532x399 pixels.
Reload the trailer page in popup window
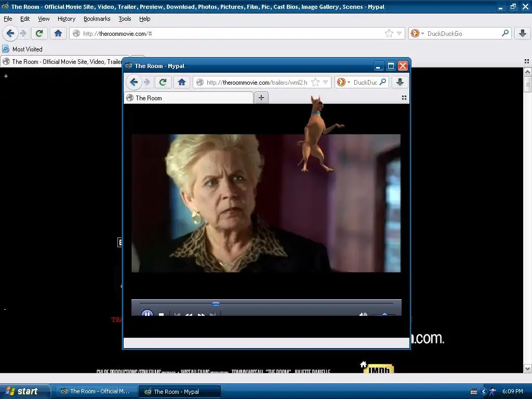163,82
